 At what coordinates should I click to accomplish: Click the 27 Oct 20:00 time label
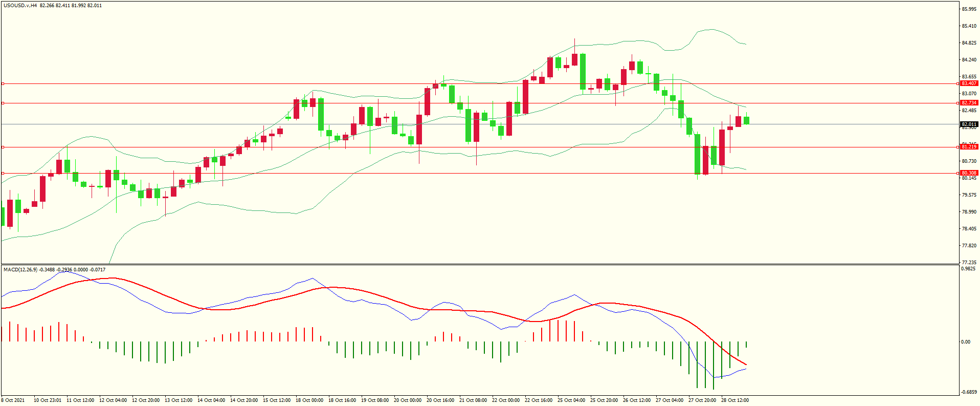[702, 400]
